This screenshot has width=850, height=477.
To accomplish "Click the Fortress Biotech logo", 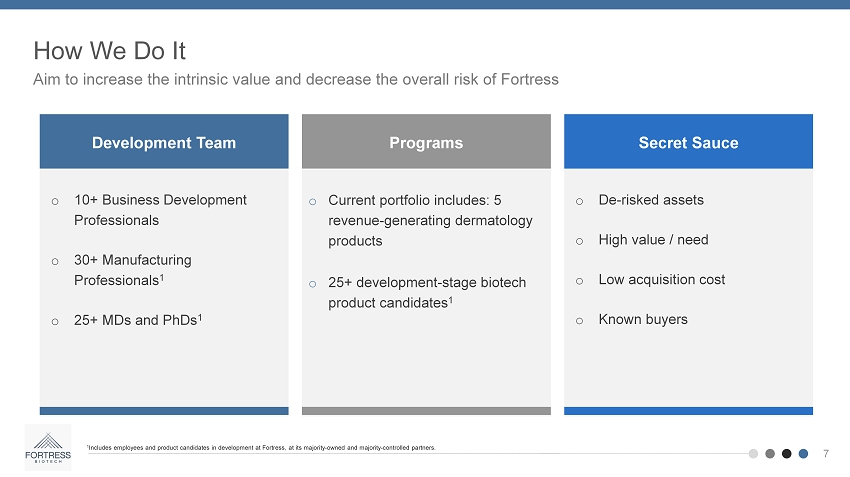I will coord(48,447).
